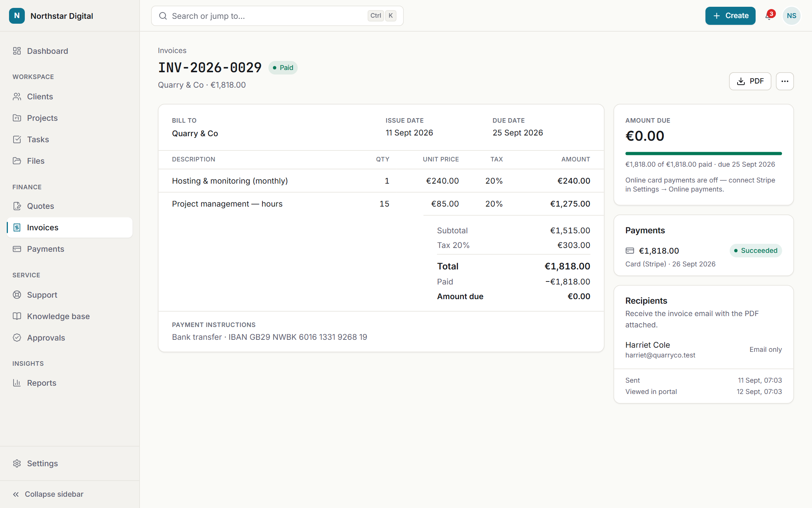This screenshot has width=812, height=508.
Task: Click the green paid progress bar
Action: [703, 154]
